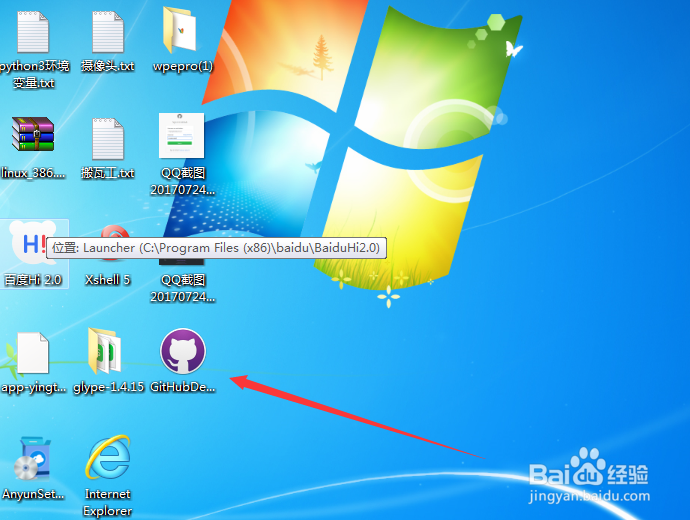Select the Internet Explorer shortcut icon

(x=108, y=457)
